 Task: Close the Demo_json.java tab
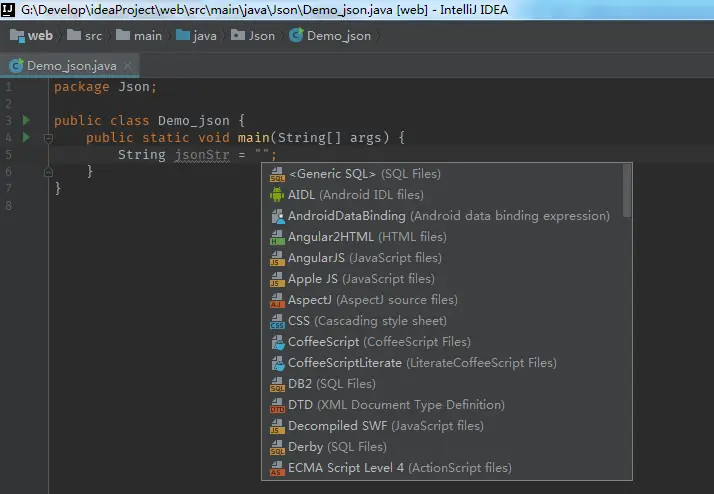coord(128,66)
